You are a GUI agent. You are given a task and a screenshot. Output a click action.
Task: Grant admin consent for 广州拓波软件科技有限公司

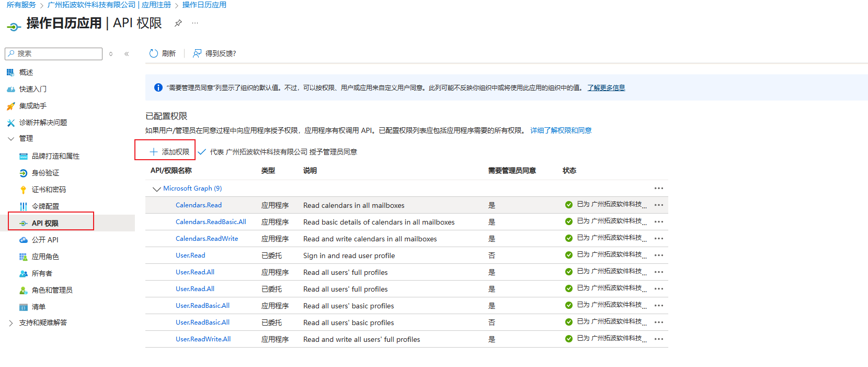[278, 152]
